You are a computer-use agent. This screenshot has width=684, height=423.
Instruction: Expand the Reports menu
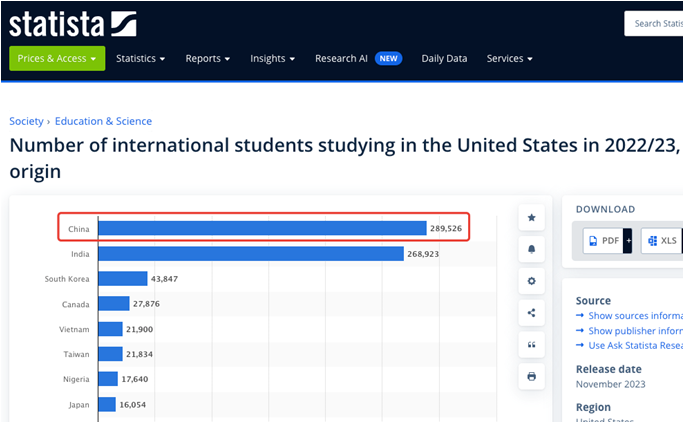208,58
